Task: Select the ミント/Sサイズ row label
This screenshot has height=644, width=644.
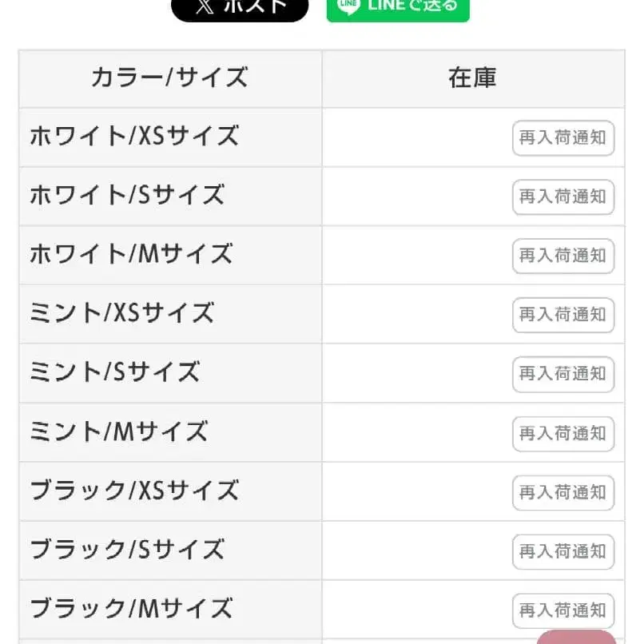Action: (x=114, y=372)
